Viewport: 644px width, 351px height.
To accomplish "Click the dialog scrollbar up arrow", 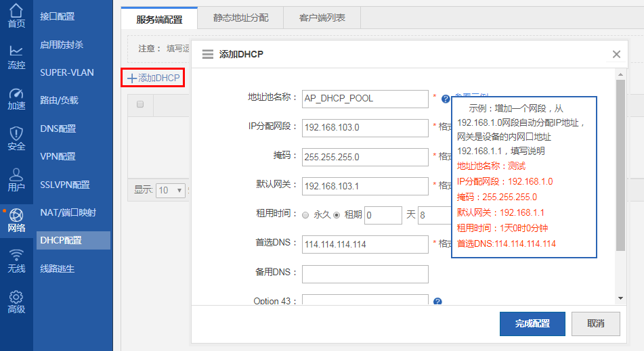I will (620, 72).
